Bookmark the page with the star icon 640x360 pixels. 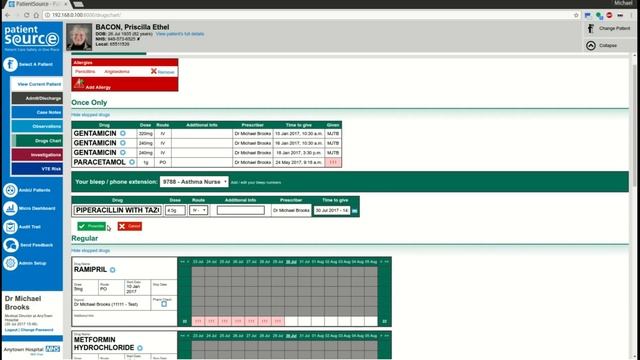pyautogui.click(x=576, y=15)
